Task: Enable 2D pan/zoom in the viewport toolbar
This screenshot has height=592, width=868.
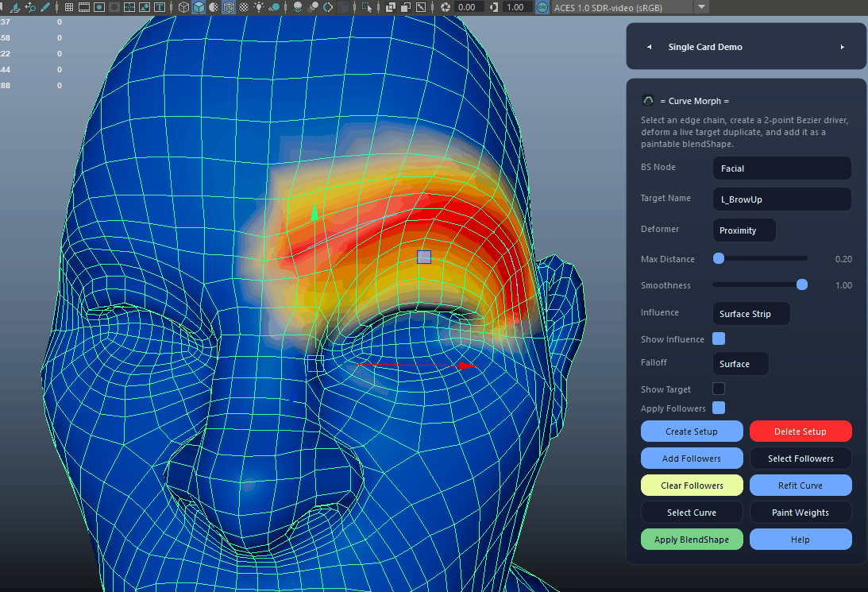Action: click(30, 7)
